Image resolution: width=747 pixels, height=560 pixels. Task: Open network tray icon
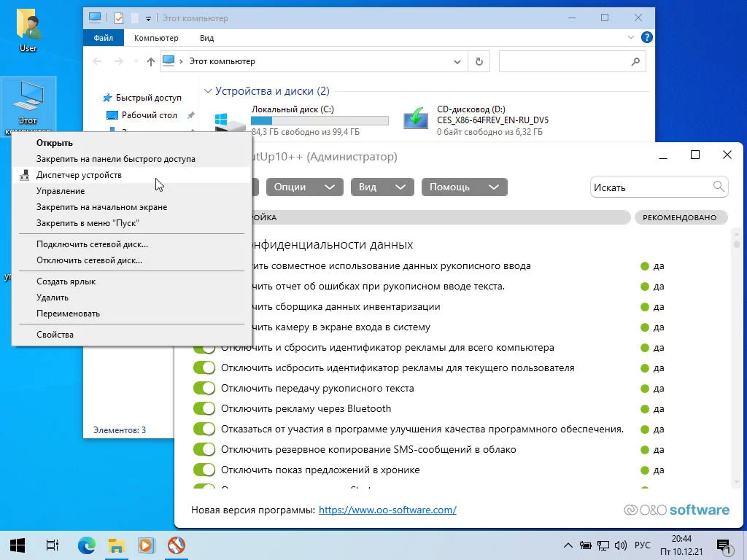(603, 545)
